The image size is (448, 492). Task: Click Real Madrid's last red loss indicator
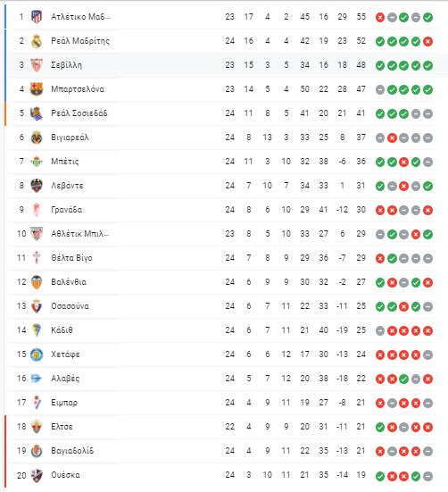[428, 42]
